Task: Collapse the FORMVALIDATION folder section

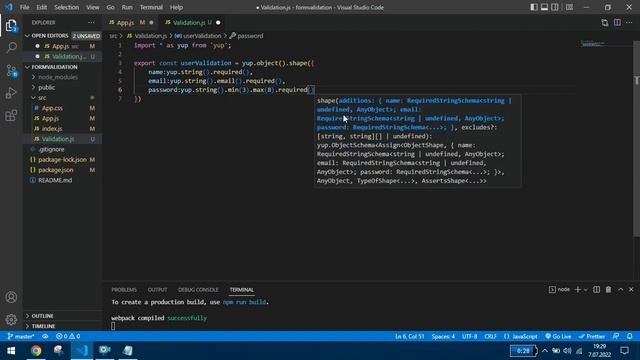Action: 62,67
